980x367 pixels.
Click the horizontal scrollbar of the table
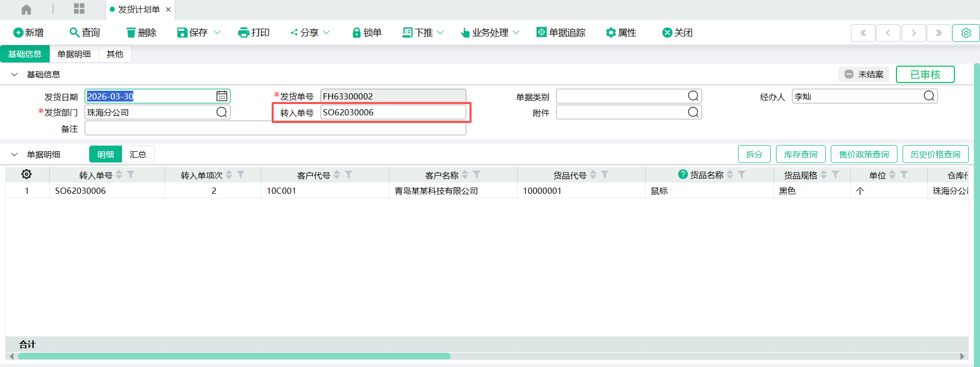pyautogui.click(x=234, y=356)
